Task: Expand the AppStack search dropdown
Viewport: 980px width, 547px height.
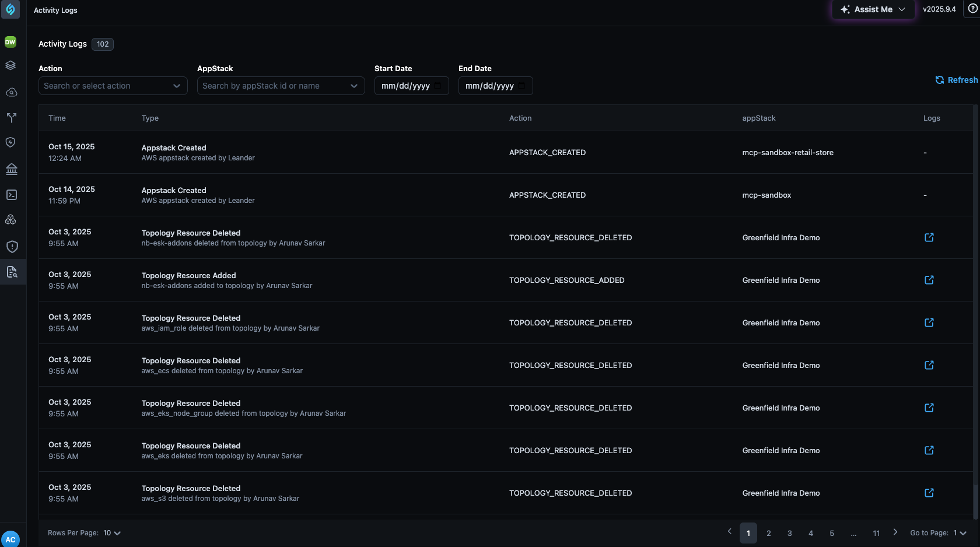Action: point(281,86)
